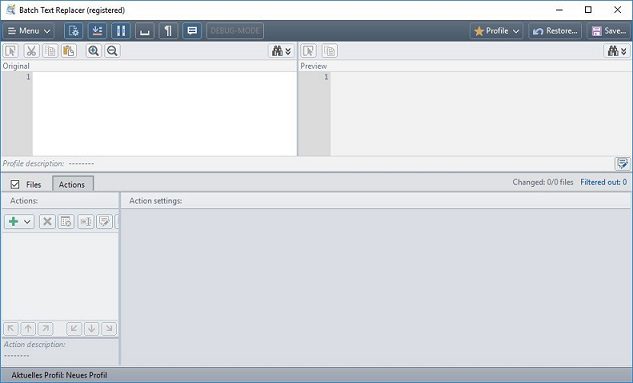Click inside the Original text editor area

point(164,114)
